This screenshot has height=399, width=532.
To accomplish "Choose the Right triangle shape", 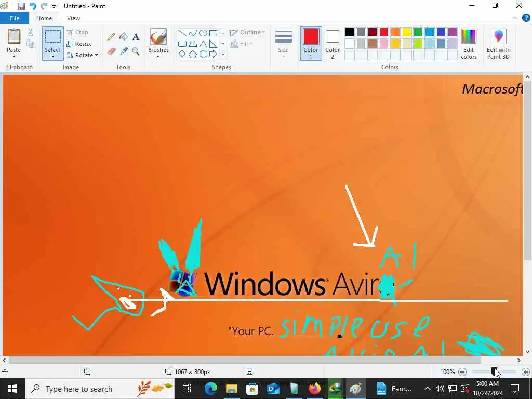I will coord(214,44).
